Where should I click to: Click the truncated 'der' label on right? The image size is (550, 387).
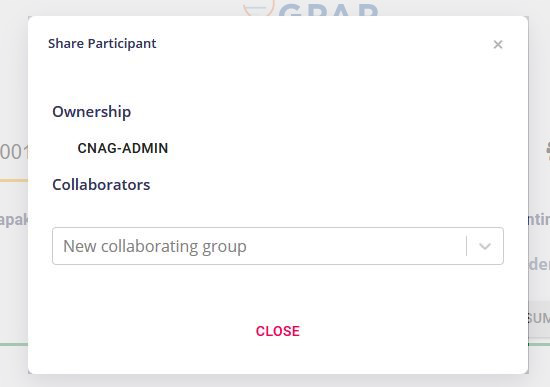(539, 264)
